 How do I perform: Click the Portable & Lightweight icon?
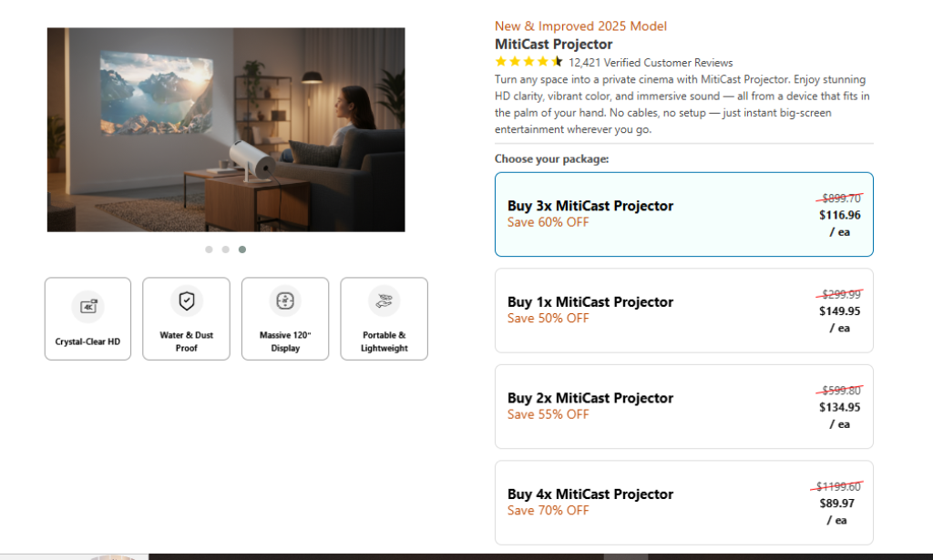(x=384, y=300)
